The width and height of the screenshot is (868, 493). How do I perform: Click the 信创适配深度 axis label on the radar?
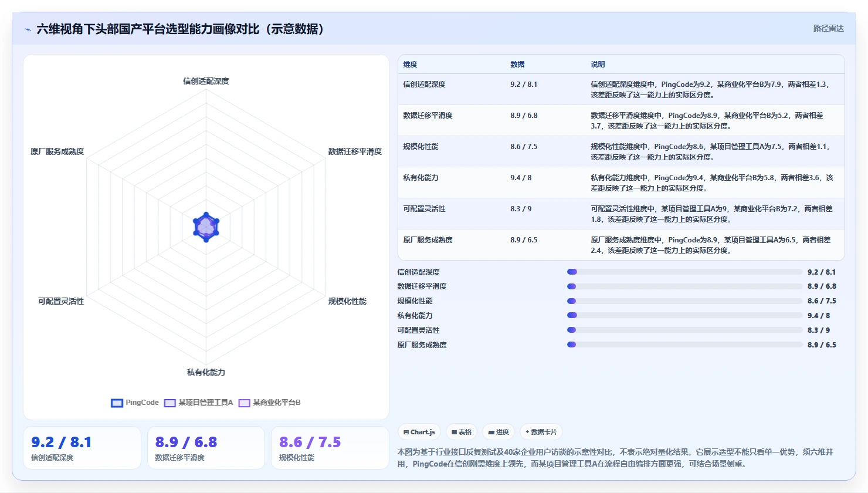tap(206, 81)
